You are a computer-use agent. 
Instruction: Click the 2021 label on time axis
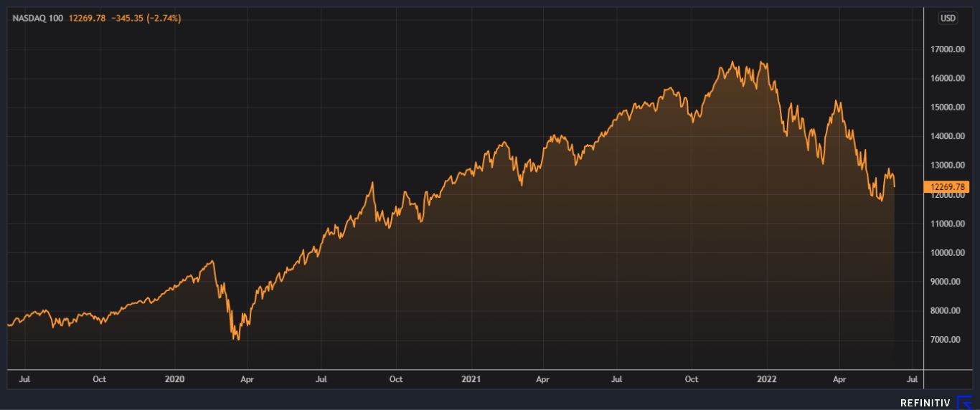(x=471, y=379)
